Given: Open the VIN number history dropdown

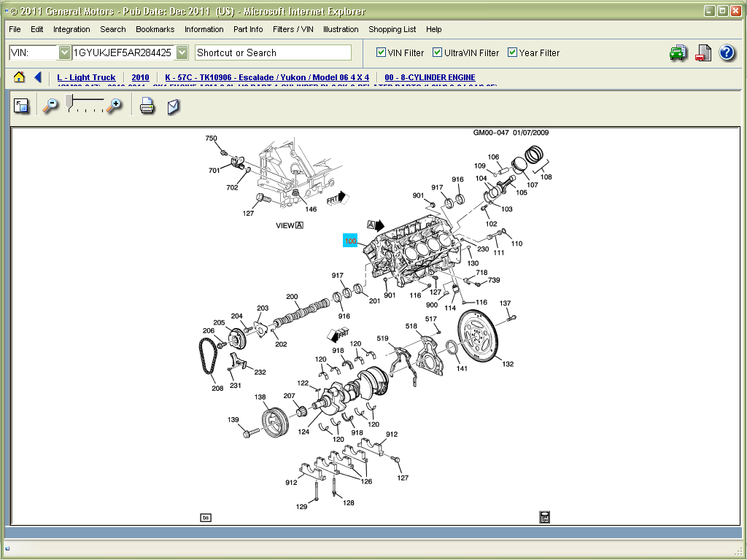Looking at the screenshot, I should pyautogui.click(x=182, y=52).
